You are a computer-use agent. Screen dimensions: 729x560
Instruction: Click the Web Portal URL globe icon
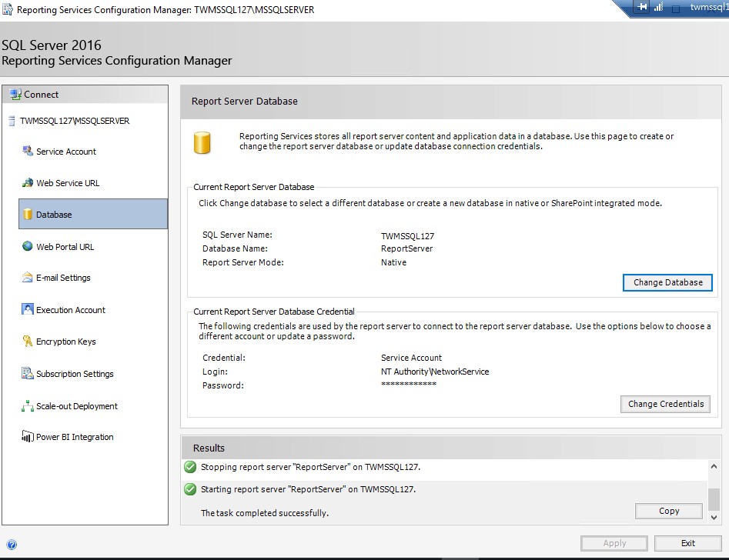click(28, 246)
